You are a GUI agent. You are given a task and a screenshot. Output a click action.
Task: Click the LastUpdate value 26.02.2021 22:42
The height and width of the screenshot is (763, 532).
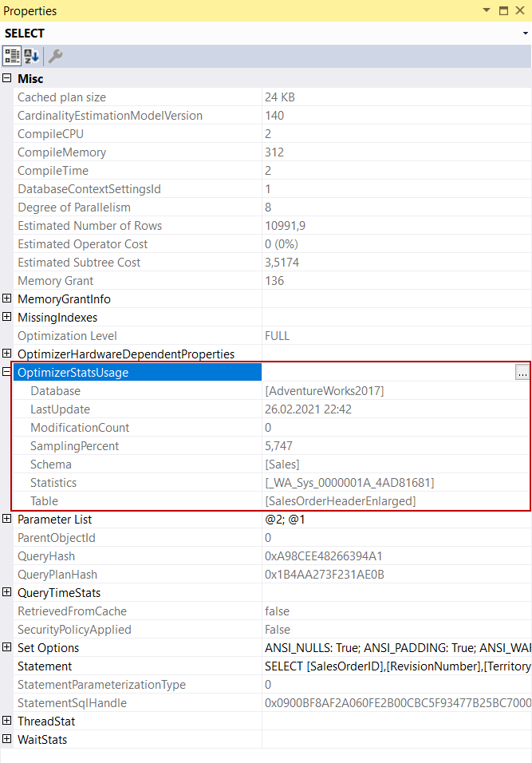(x=308, y=409)
